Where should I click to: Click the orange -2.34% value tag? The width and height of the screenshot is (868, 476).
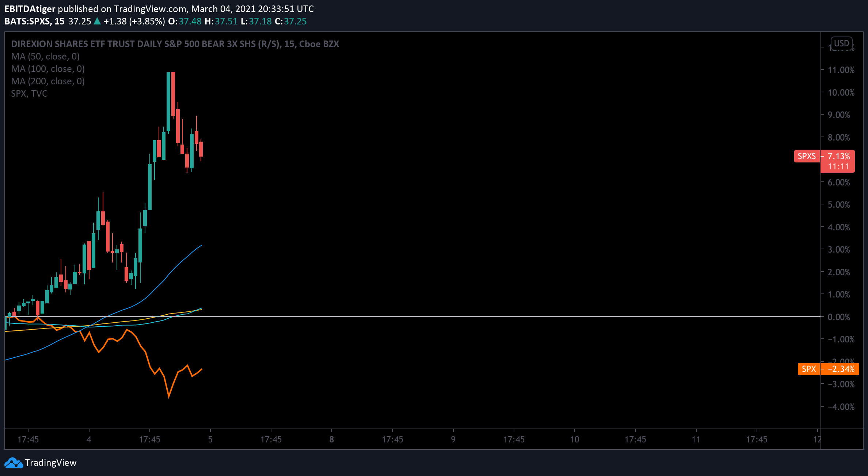[840, 369]
